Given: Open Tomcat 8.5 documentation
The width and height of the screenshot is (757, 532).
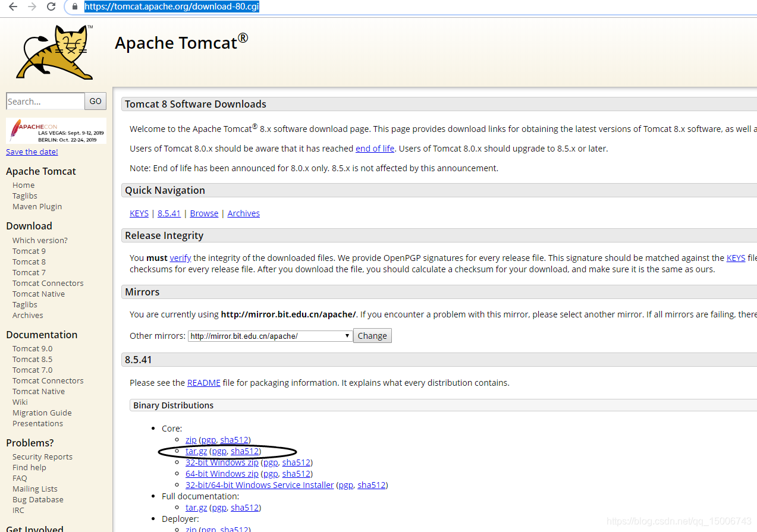Looking at the screenshot, I should coord(32,359).
